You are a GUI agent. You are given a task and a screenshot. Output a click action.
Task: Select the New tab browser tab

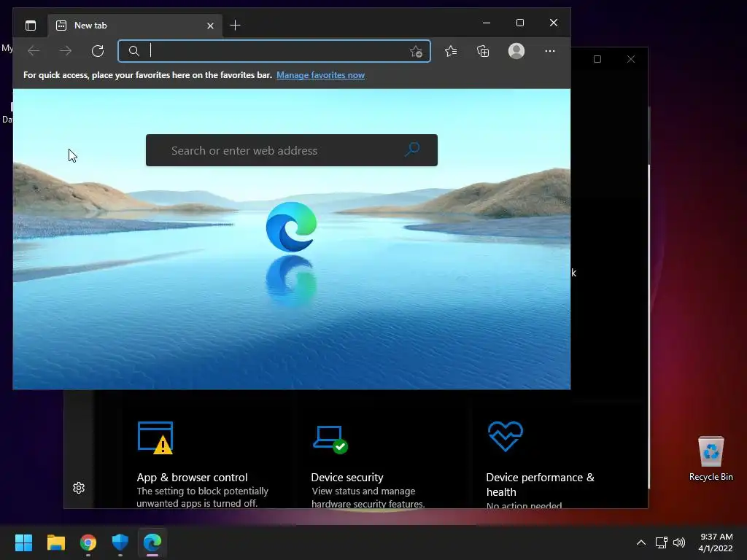(134, 26)
